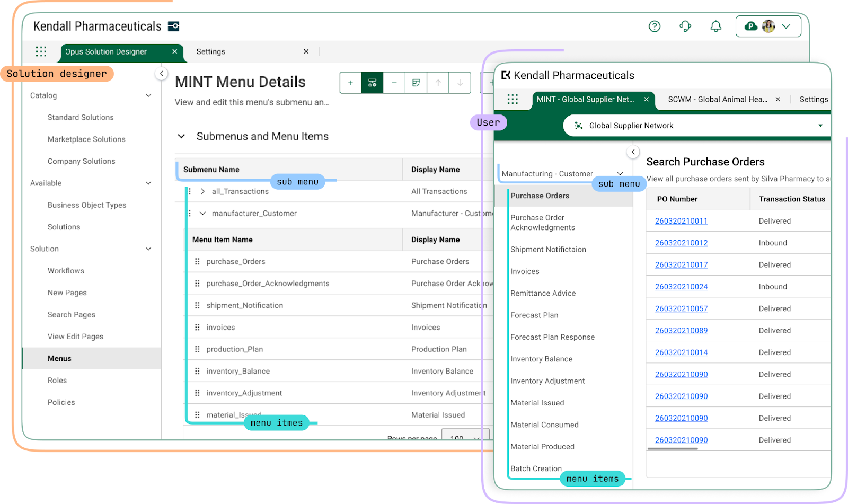Click drag handle for purchase_Order_Acknowledgments row
This screenshot has height=504, width=848.
click(197, 284)
